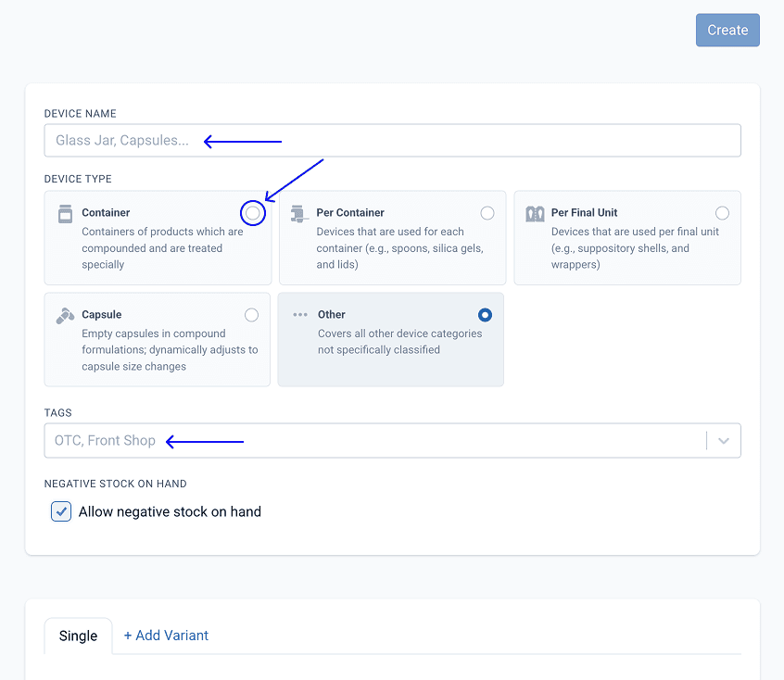This screenshot has width=784, height=680.
Task: Focus the Device Name input field
Action: point(393,141)
